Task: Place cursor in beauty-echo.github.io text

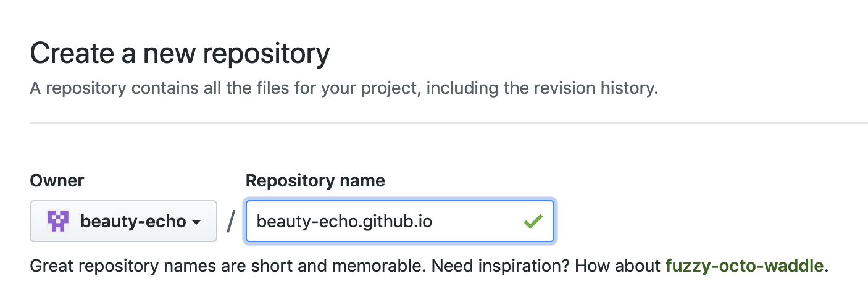Action: [x=344, y=221]
